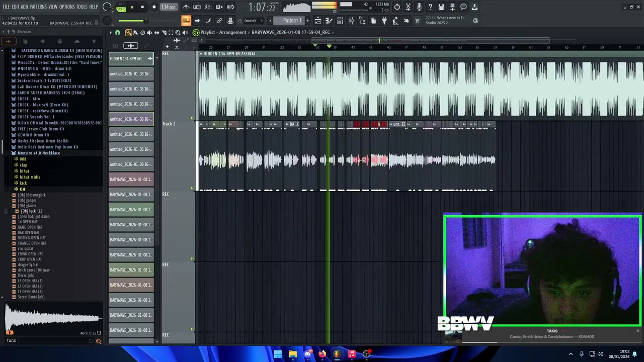Click the record button
The height and width of the screenshot is (362, 644).
154,7
